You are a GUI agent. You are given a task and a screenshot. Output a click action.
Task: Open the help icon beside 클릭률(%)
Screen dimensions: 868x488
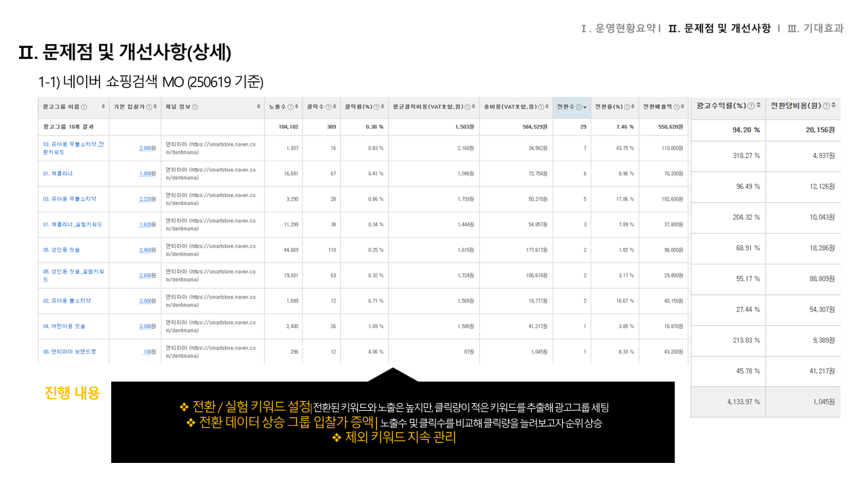pyautogui.click(x=376, y=106)
